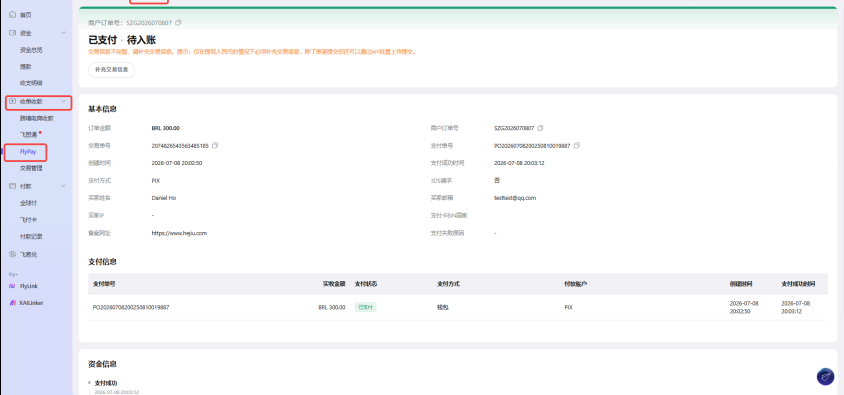
Task: Click the 实收金额 column header
Action: tap(334, 284)
